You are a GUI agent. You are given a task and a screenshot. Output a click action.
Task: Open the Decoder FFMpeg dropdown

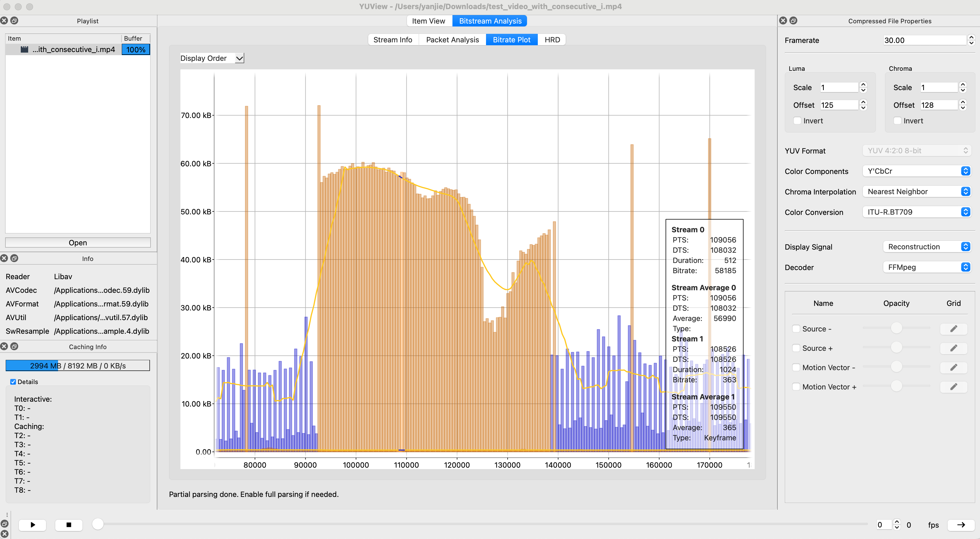pyautogui.click(x=926, y=267)
